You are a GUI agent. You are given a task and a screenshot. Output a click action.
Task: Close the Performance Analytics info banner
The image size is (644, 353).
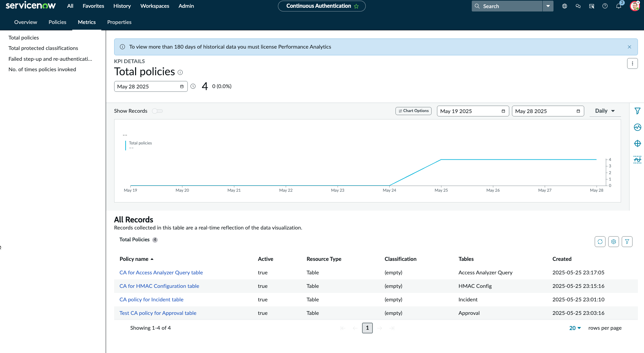(629, 47)
